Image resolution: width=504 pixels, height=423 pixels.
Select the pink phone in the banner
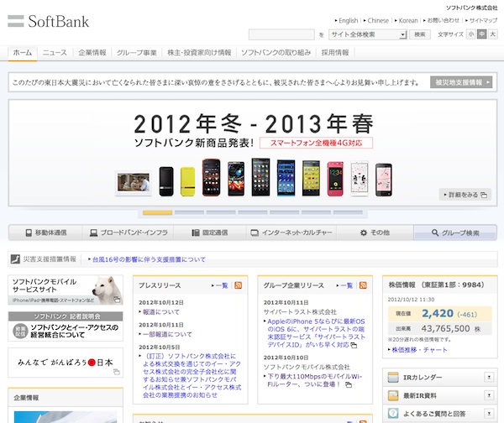tap(335, 179)
